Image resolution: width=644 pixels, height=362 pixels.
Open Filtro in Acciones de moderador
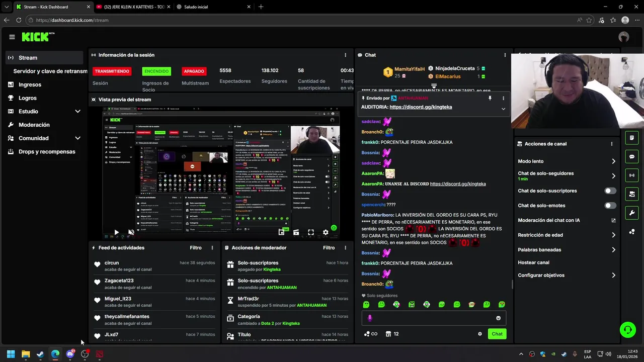tap(329, 247)
